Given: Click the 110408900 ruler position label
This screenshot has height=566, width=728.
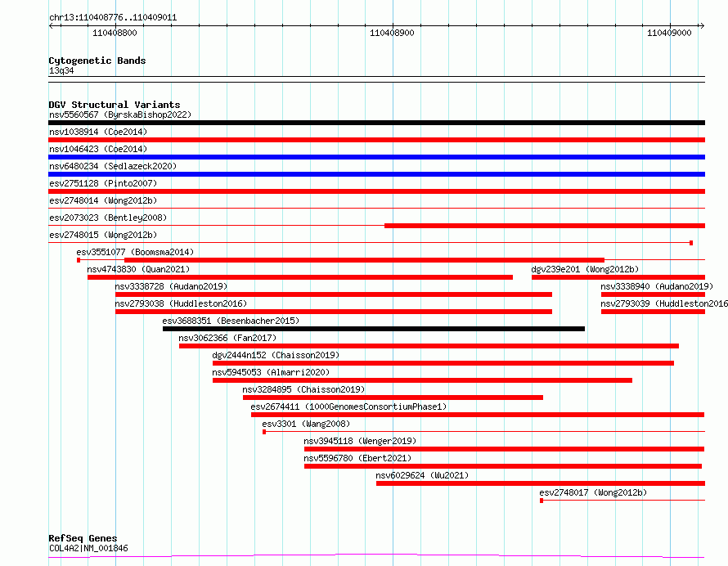Looking at the screenshot, I should (392, 33).
